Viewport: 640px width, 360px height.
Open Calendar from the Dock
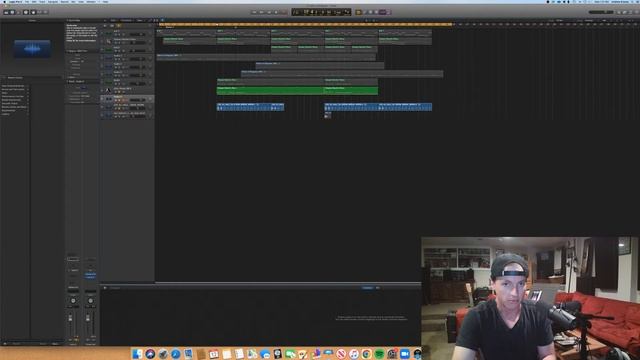213,353
